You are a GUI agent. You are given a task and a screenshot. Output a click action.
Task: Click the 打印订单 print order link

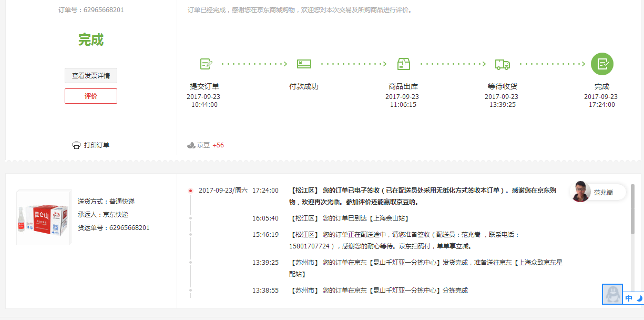[97, 145]
